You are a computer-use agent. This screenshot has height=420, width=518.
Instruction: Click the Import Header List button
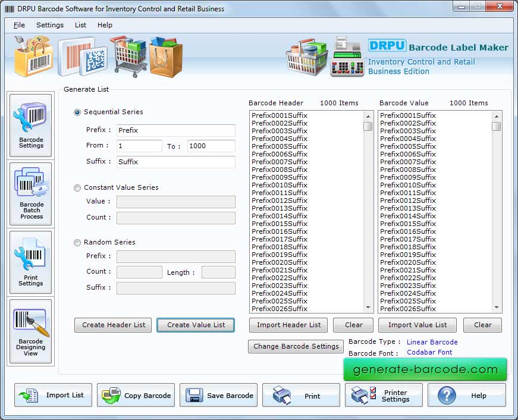[x=288, y=325]
